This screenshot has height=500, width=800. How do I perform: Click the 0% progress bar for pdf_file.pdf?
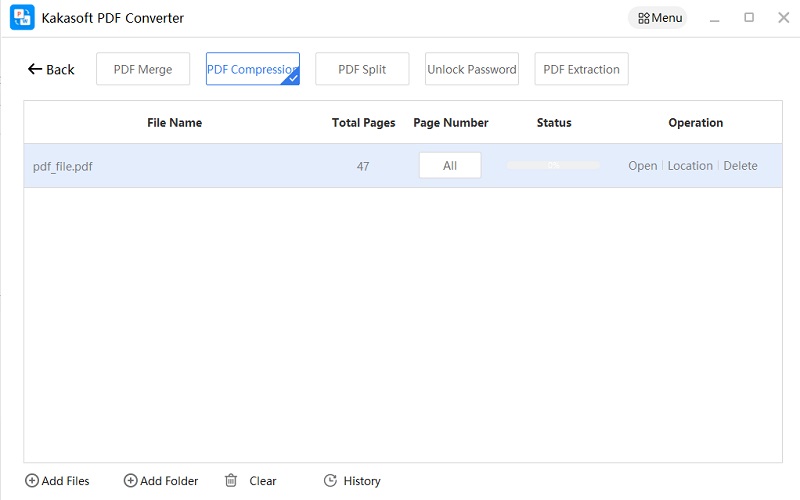(553, 165)
